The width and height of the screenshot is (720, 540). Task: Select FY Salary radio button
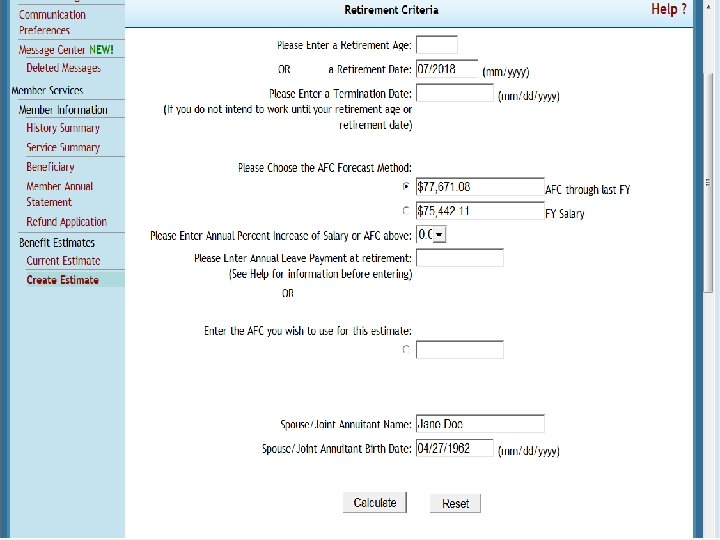click(x=405, y=210)
